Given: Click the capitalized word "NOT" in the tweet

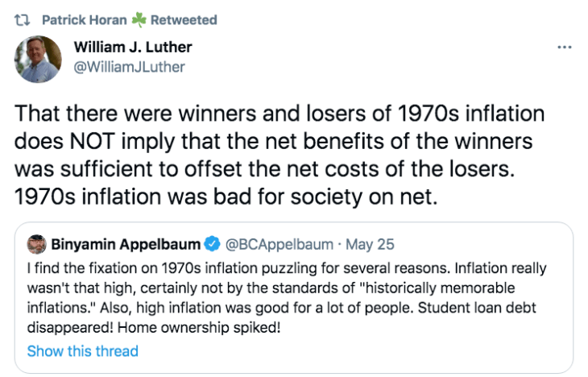Looking at the screenshot, I should pyautogui.click(x=101, y=141).
